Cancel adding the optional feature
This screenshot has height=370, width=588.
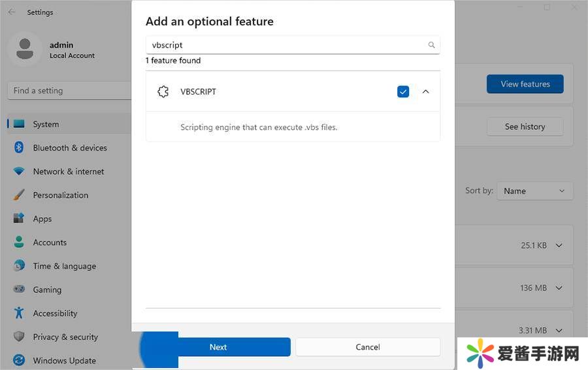(368, 347)
